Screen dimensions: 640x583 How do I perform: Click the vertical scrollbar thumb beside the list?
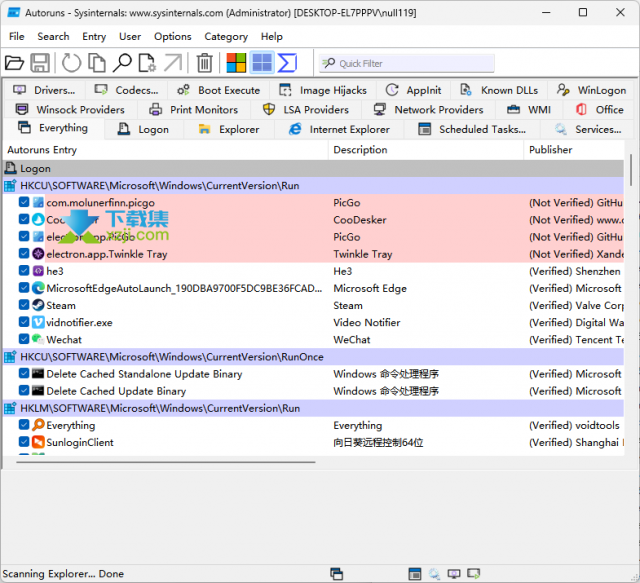coord(631,169)
